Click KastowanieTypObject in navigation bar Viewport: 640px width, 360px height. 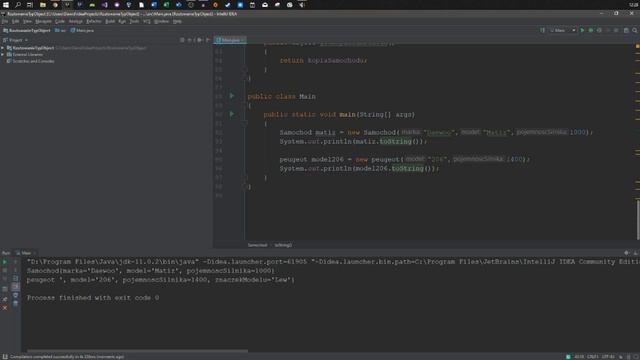27,31
